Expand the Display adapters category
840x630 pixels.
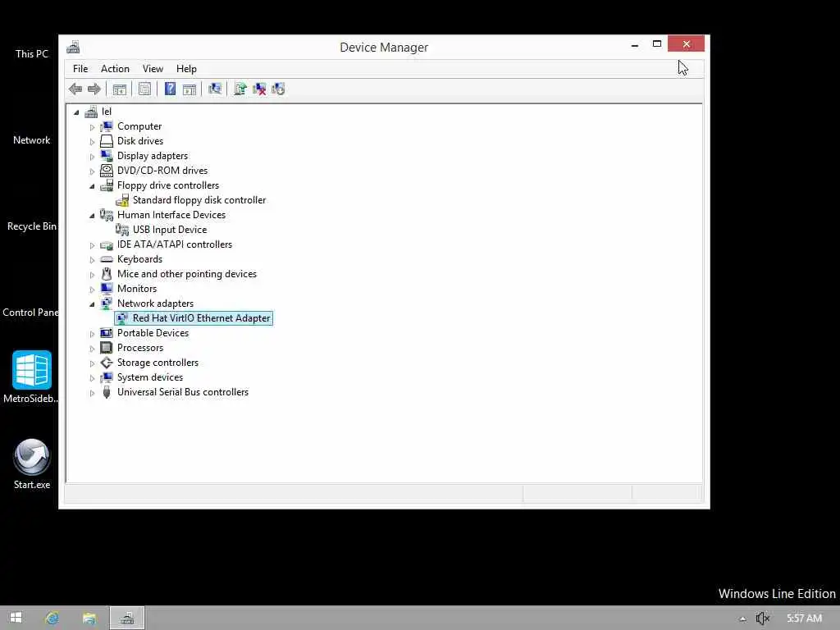(92, 157)
